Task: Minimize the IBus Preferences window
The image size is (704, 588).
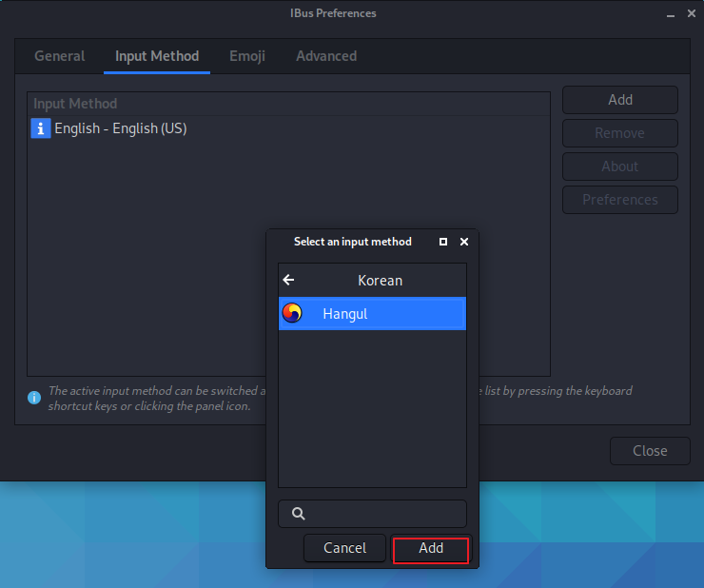Action: point(671,14)
